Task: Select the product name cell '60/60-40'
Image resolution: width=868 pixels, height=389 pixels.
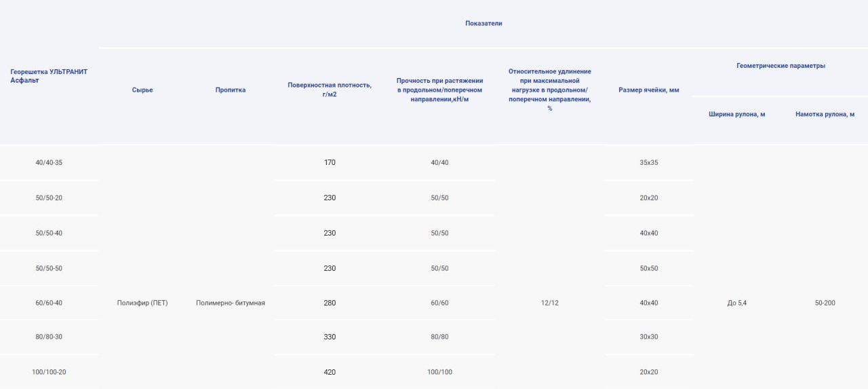Action: click(x=49, y=303)
